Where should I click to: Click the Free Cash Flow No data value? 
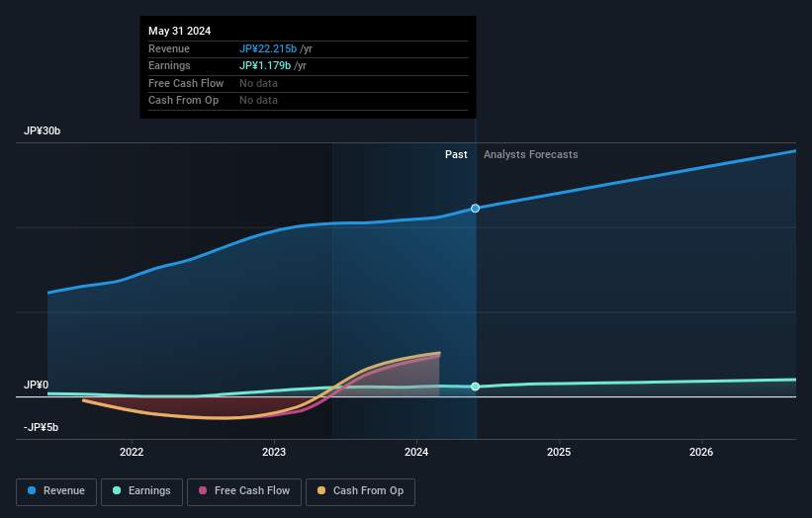point(258,83)
